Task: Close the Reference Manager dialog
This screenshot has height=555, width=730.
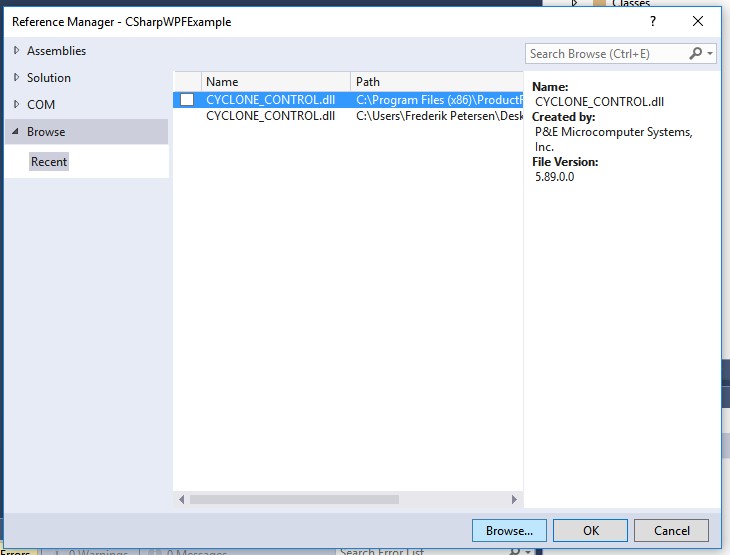Action: coord(697,21)
